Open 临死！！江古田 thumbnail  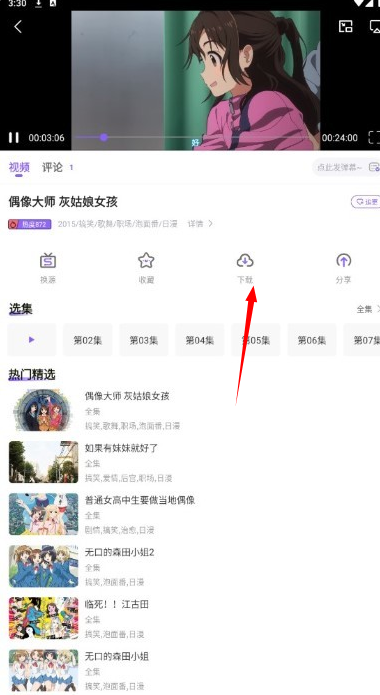click(43, 618)
